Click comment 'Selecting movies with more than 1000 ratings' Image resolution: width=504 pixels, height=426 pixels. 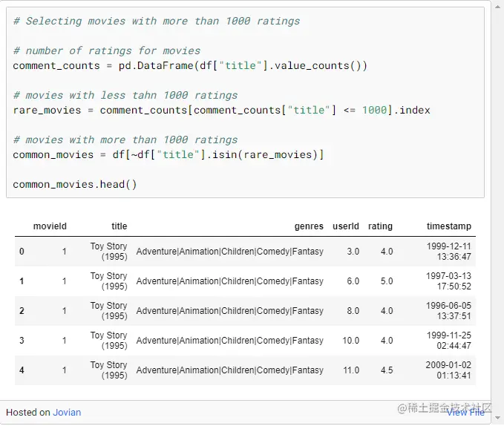(x=157, y=22)
